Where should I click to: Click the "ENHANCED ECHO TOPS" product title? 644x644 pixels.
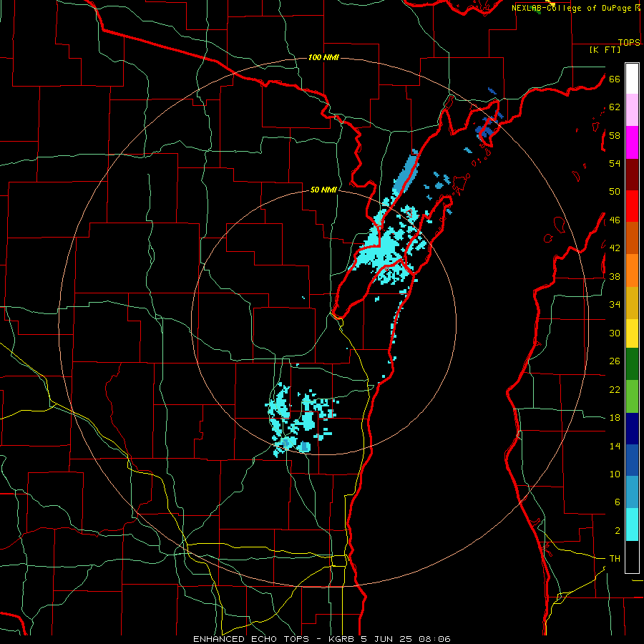coord(253,639)
